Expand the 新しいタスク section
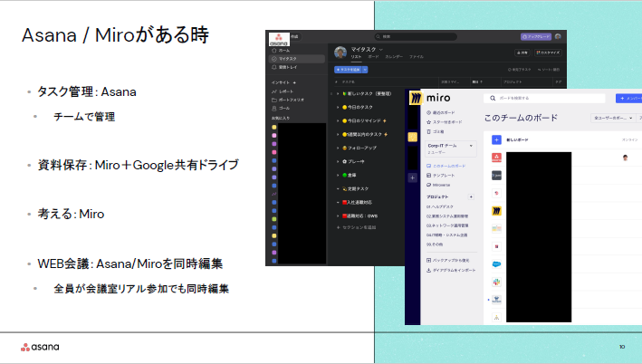 [338, 94]
